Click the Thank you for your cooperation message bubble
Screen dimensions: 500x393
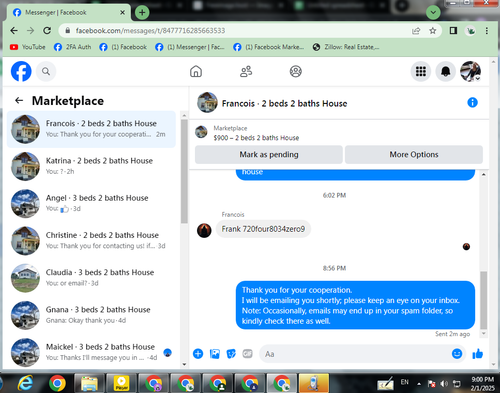[355, 305]
